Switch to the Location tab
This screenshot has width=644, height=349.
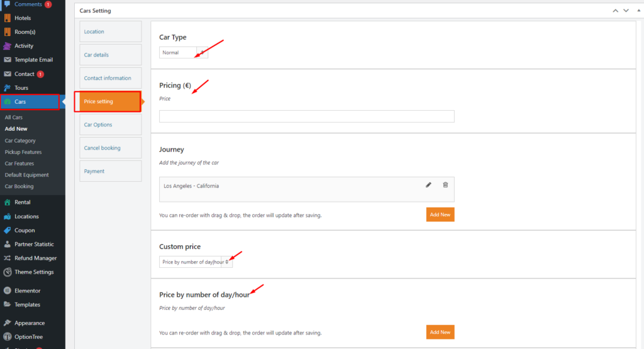111,31
